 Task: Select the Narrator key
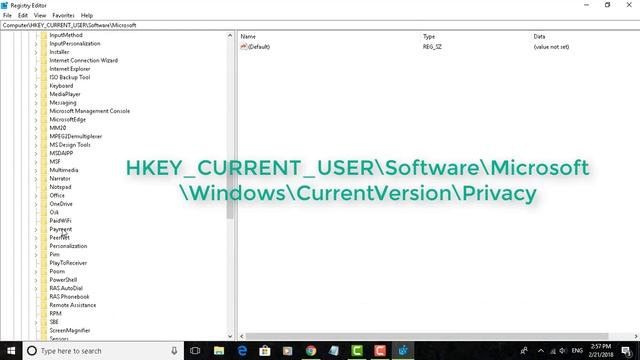[60, 178]
